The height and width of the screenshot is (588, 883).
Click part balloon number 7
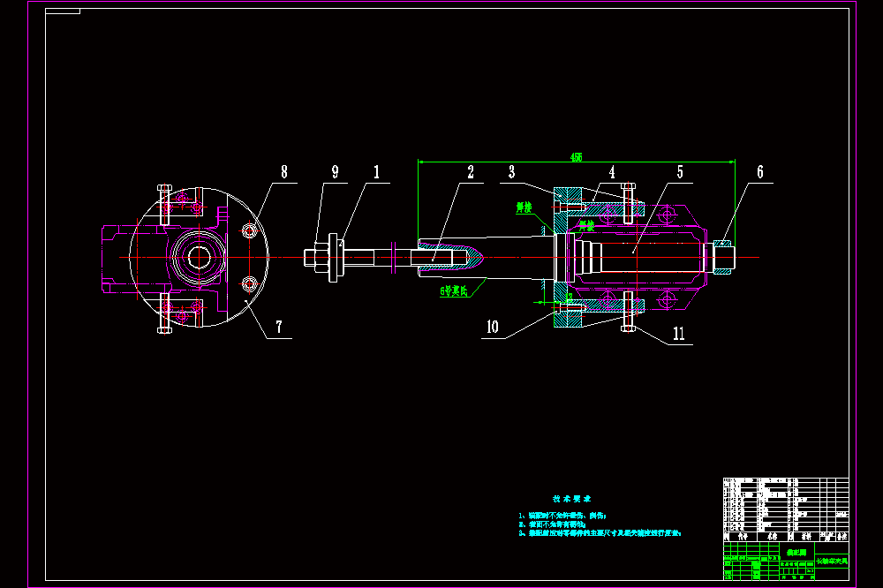pos(279,327)
